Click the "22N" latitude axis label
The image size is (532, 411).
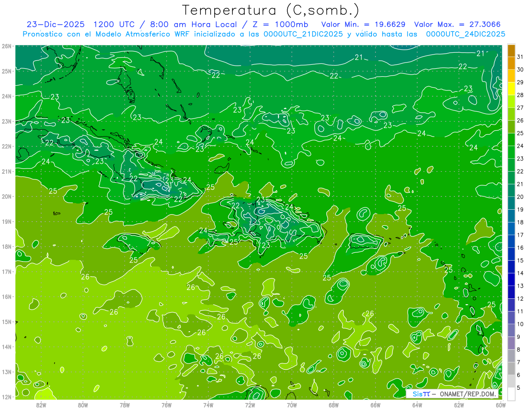coord(7,146)
